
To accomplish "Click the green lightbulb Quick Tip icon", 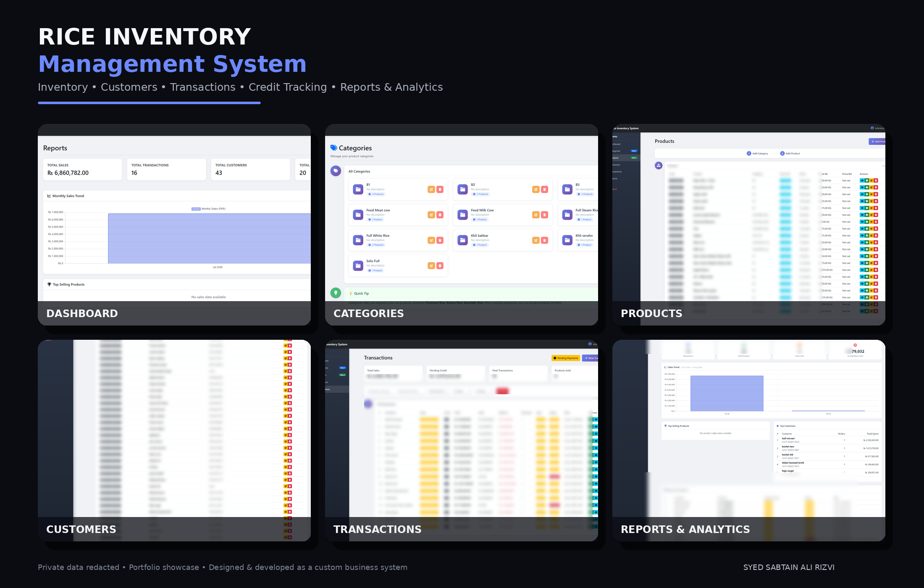I will pos(336,293).
